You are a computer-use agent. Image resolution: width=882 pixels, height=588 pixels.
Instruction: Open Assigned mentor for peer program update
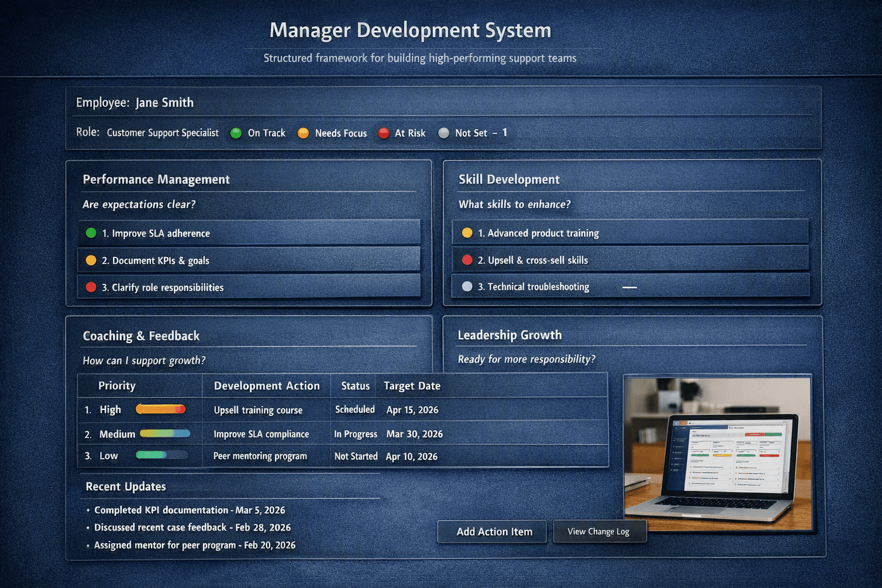(195, 545)
